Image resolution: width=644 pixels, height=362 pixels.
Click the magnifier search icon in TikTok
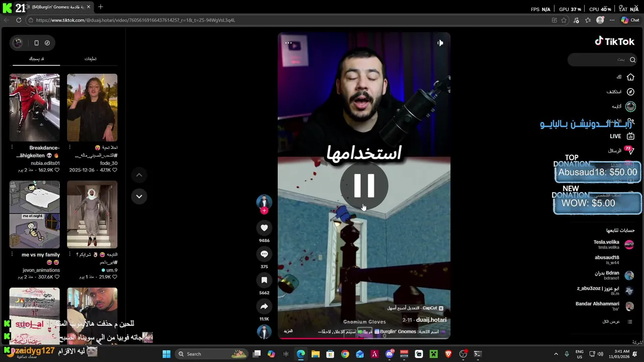pyautogui.click(x=632, y=60)
